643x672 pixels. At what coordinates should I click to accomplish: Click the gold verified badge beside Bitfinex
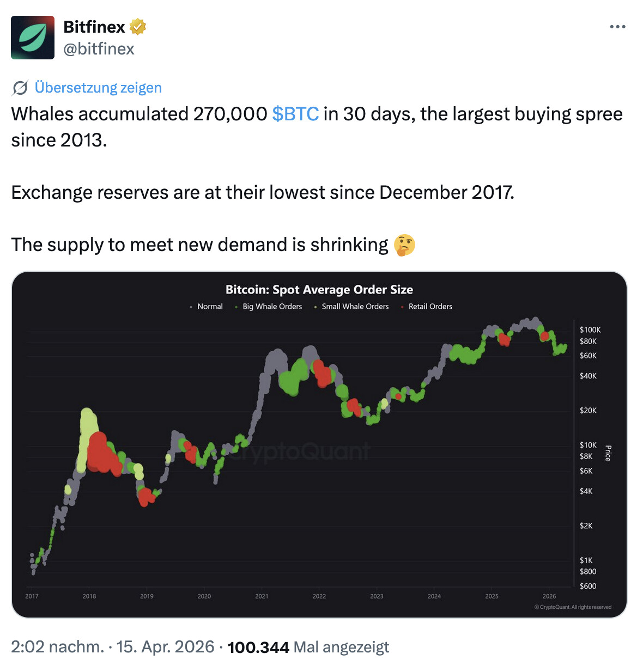point(138,27)
